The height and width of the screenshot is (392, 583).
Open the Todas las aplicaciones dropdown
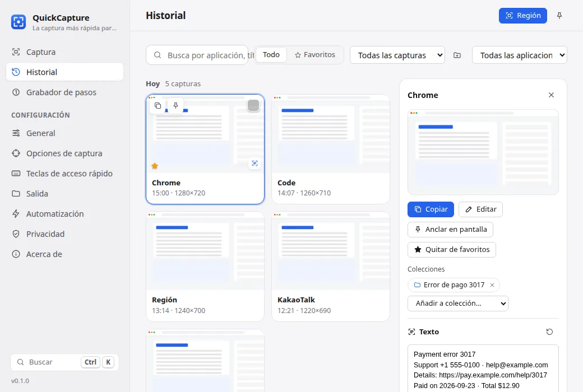click(x=520, y=55)
